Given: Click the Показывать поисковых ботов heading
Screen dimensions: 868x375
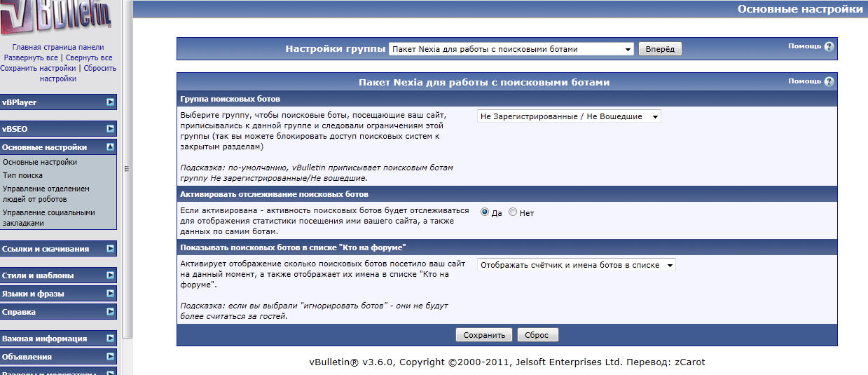Looking at the screenshot, I should pyautogui.click(x=293, y=247).
